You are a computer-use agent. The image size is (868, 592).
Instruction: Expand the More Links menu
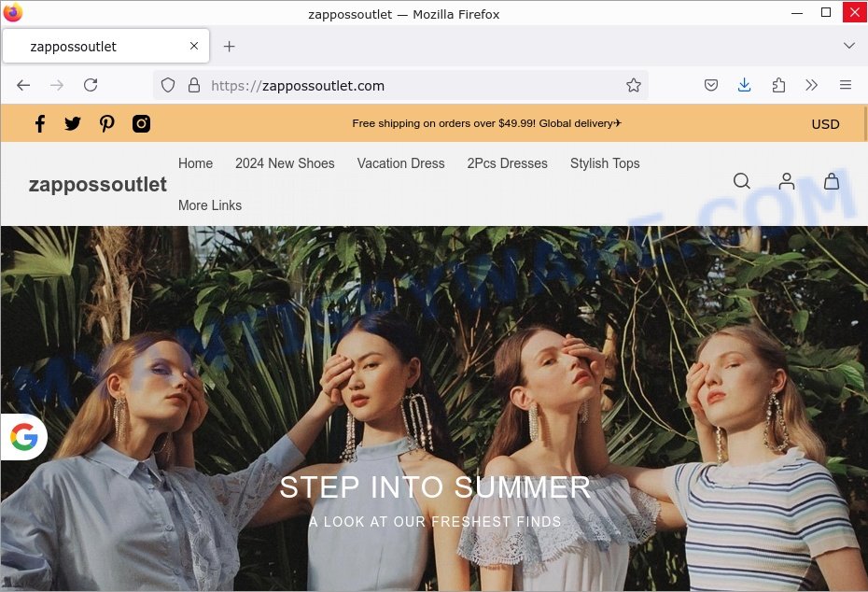(x=210, y=205)
